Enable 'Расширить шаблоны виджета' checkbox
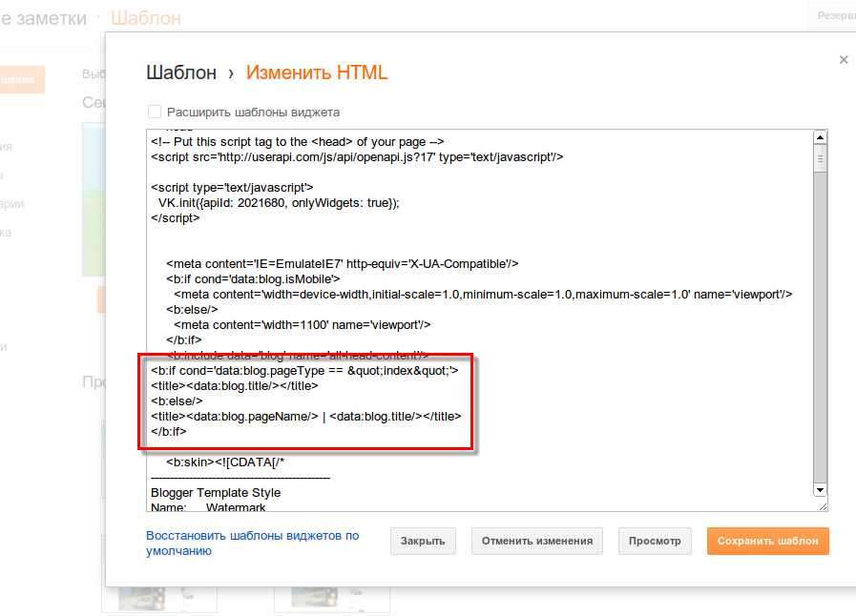The width and height of the screenshot is (856, 616). [155, 112]
